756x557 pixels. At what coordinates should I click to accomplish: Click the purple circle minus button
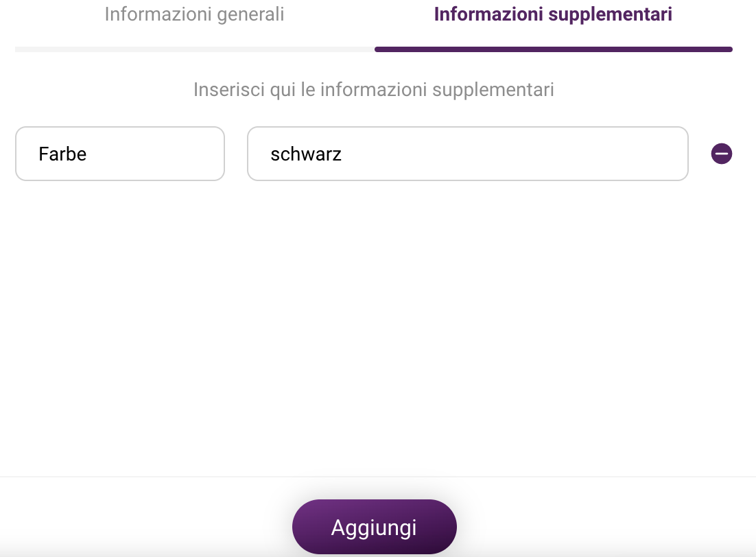(721, 154)
